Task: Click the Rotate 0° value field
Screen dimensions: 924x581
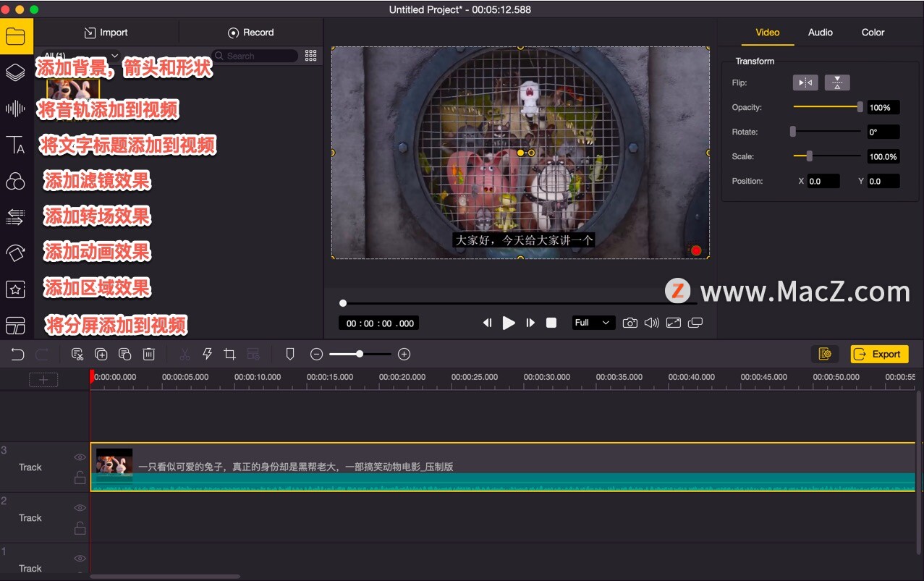Action: coord(883,132)
